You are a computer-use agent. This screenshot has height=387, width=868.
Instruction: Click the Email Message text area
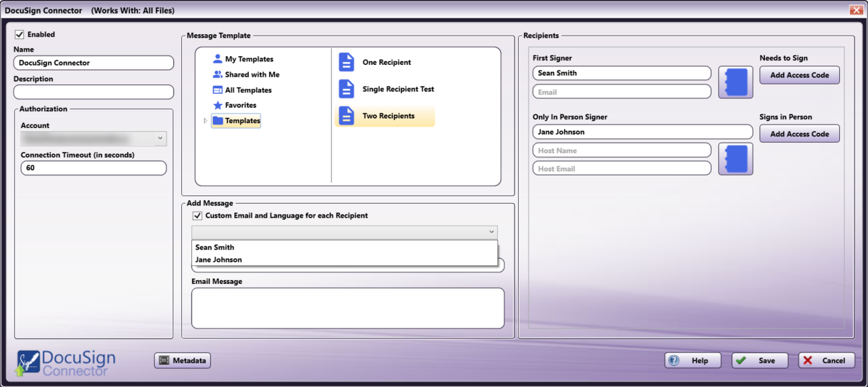348,309
